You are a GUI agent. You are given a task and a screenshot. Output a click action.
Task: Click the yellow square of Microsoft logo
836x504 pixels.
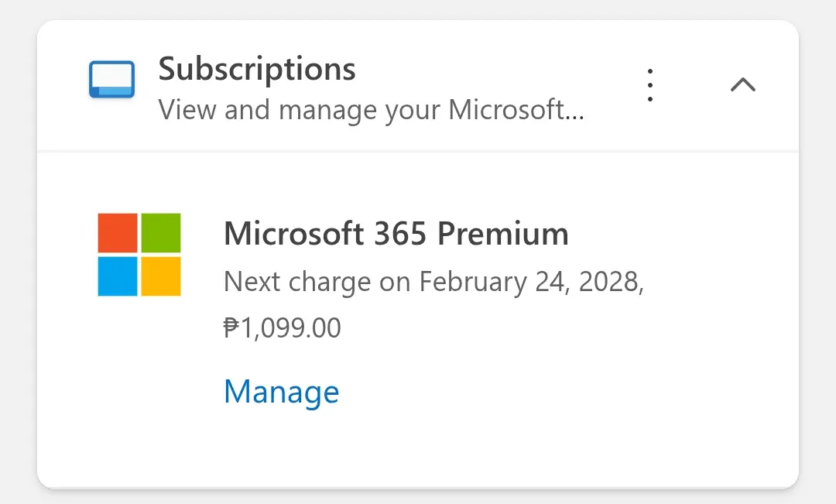pos(161,276)
